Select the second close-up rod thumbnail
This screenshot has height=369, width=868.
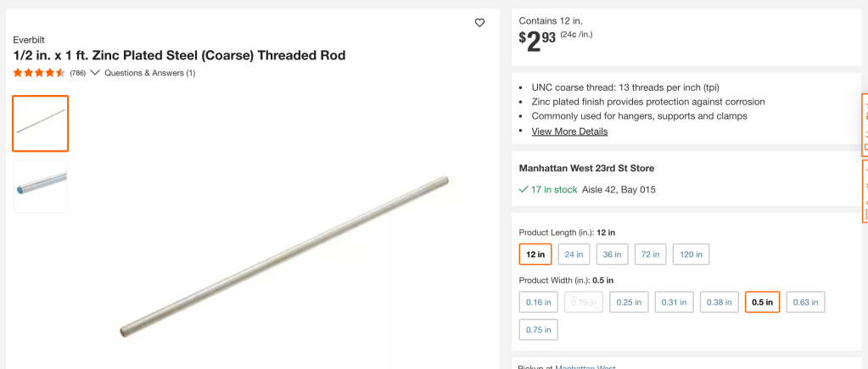click(x=41, y=186)
